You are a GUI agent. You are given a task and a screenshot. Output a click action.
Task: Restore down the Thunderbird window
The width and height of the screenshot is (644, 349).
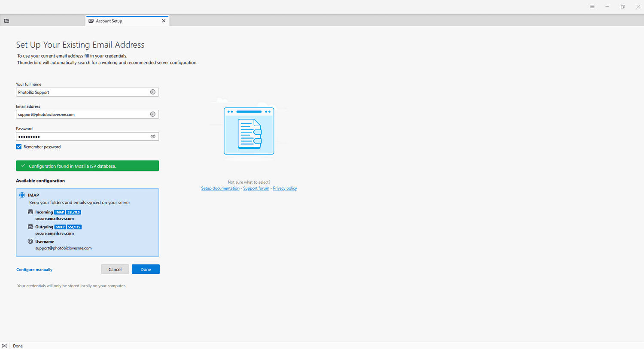pos(623,6)
